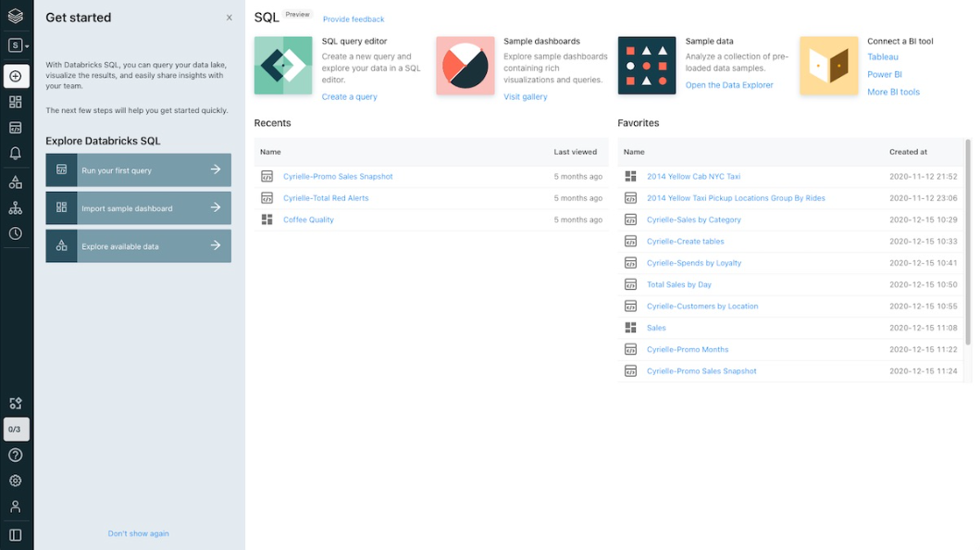The image size is (980, 550).
Task: Open SQL Endpoints cluster icon in sidebar
Action: point(16,207)
